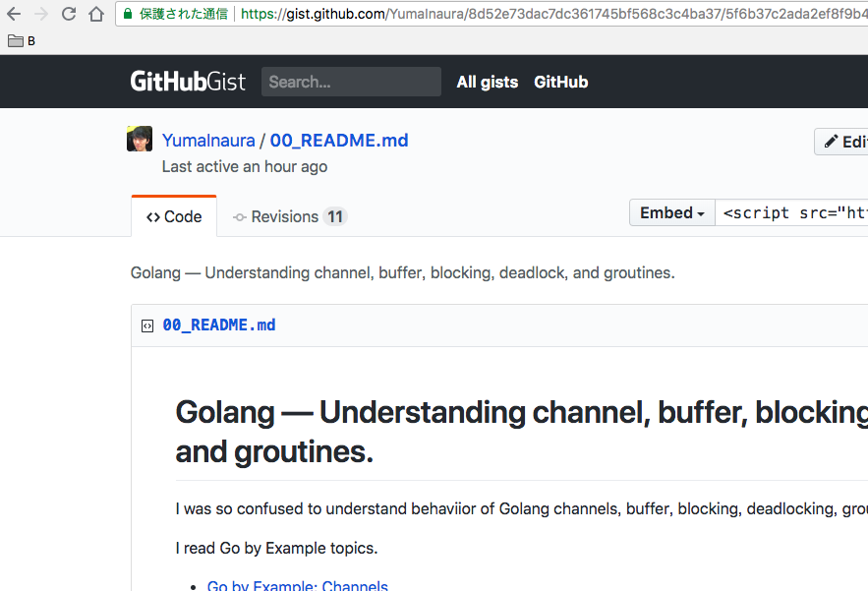Click the YumaInaura profile avatar

(x=140, y=139)
